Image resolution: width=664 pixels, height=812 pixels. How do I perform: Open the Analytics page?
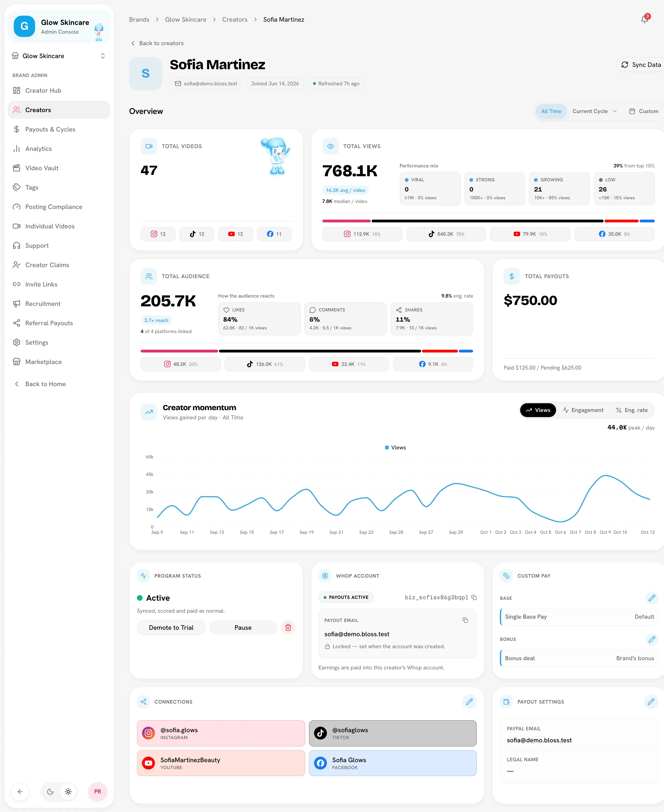tap(59, 149)
